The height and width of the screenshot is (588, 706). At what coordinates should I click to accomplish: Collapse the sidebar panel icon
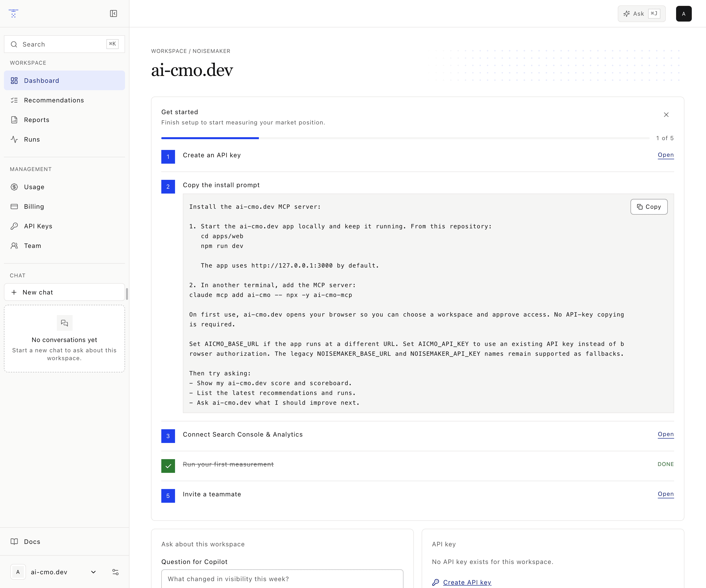pos(114,13)
